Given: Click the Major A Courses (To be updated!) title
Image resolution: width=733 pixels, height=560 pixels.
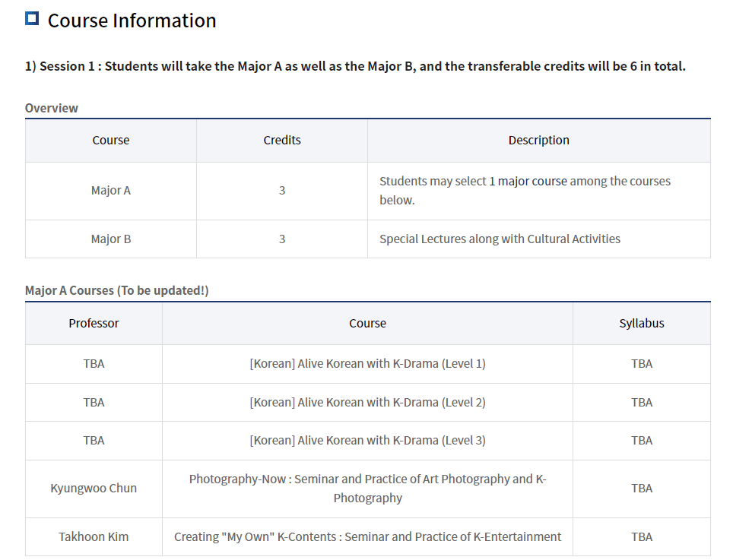Looking at the screenshot, I should pos(116,291).
